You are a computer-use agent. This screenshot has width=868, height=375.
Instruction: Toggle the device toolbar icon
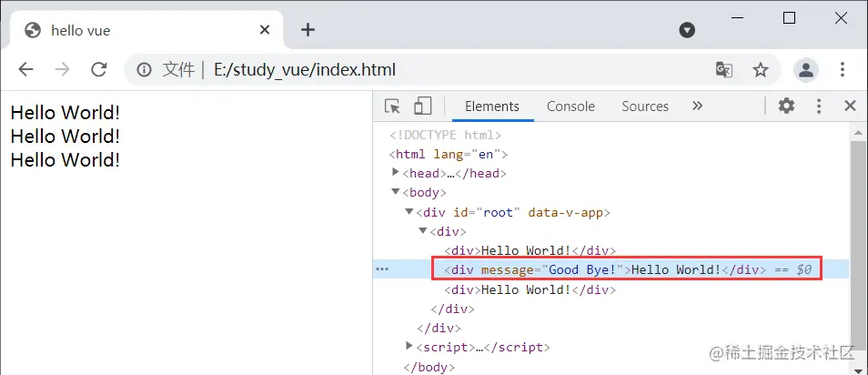(422, 106)
